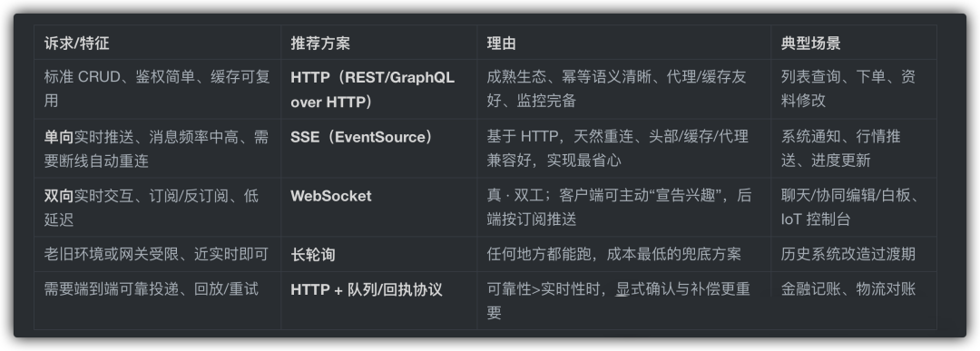Click the 标准 CRUD、鉴权简单 requirement cell
Image resolution: width=980 pixels, height=351 pixels.
click(157, 89)
